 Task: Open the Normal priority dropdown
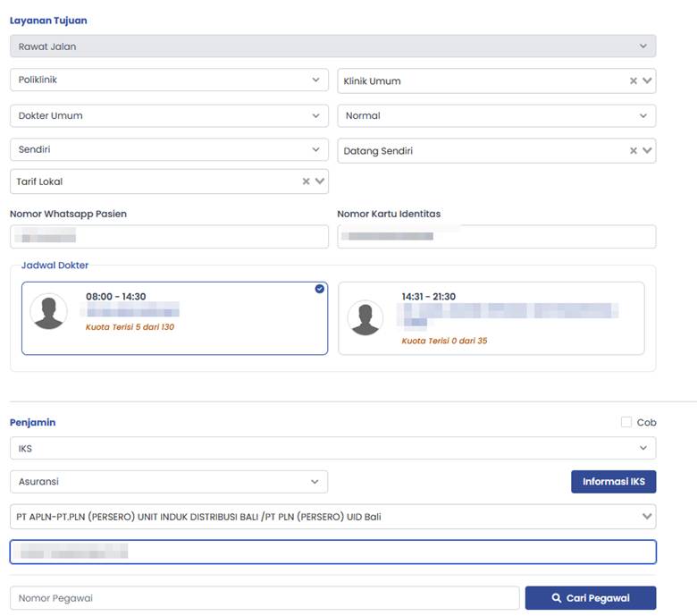(496, 116)
